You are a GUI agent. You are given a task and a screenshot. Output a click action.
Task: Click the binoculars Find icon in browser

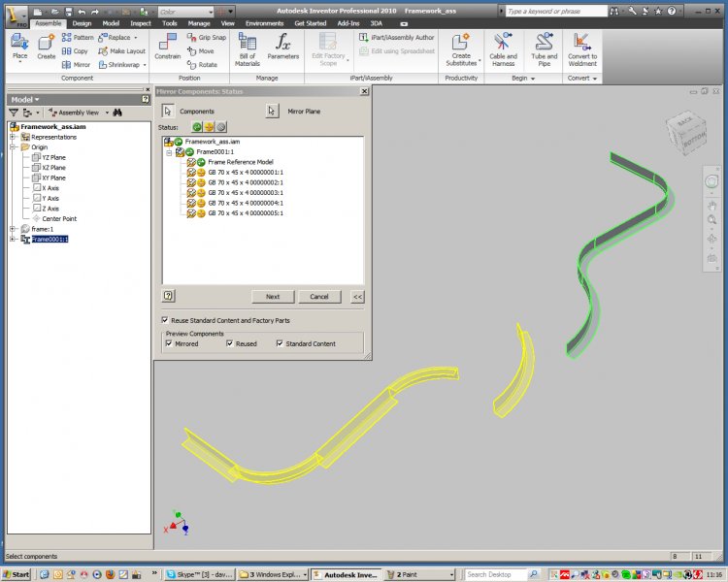117,113
